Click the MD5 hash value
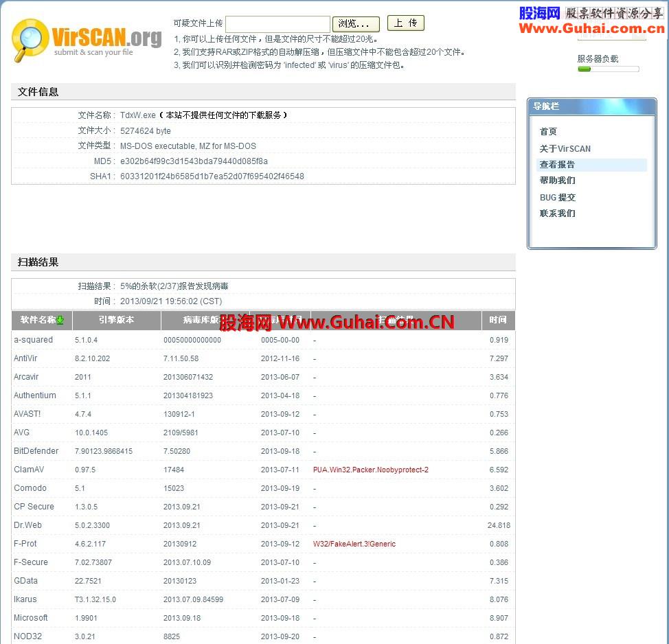Screen dimensions: 669x644 click(194, 161)
